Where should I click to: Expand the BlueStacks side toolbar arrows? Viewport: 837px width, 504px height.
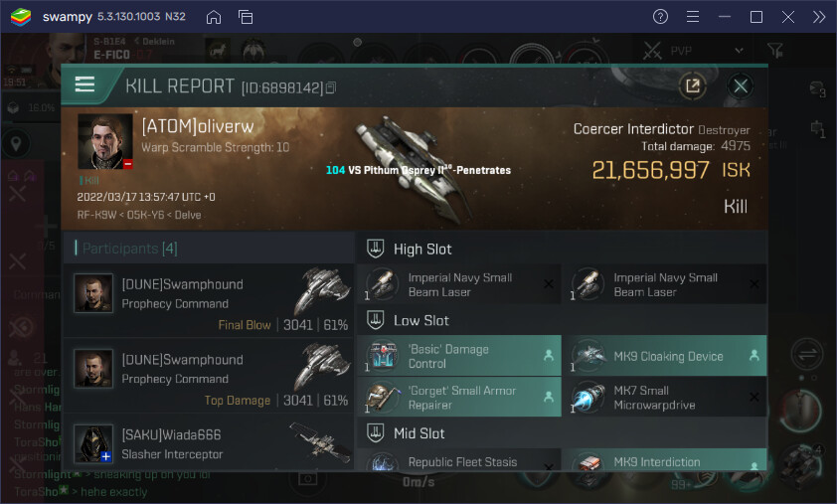(x=818, y=17)
